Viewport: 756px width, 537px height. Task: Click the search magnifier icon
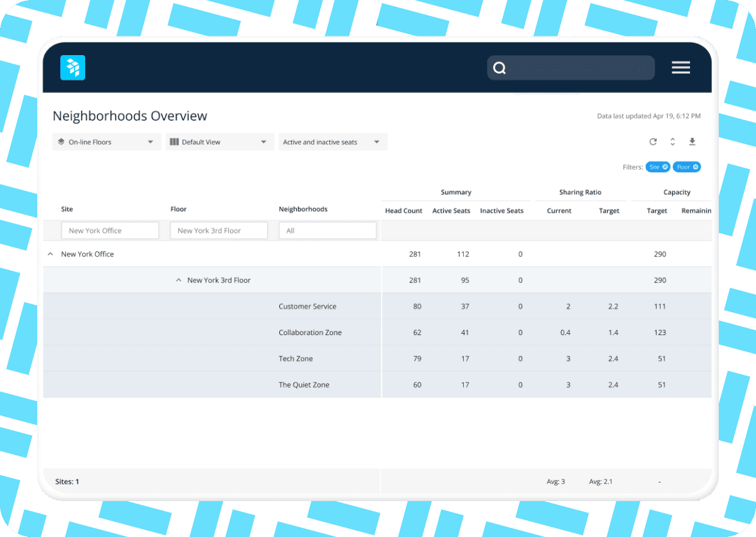500,68
